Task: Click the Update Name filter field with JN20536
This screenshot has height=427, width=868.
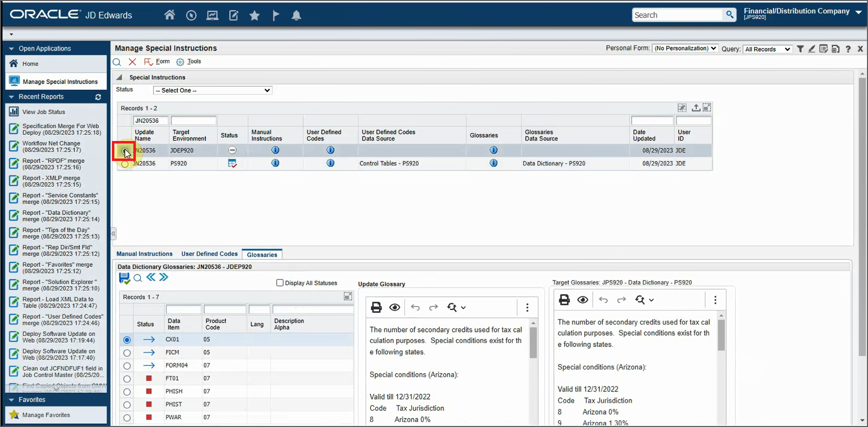Action: [150, 120]
